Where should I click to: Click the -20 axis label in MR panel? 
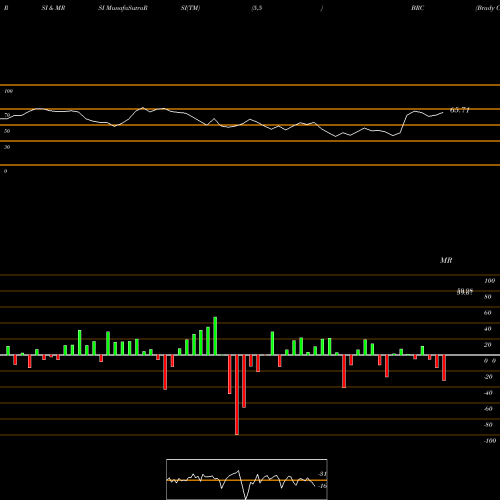[x=488, y=377]
